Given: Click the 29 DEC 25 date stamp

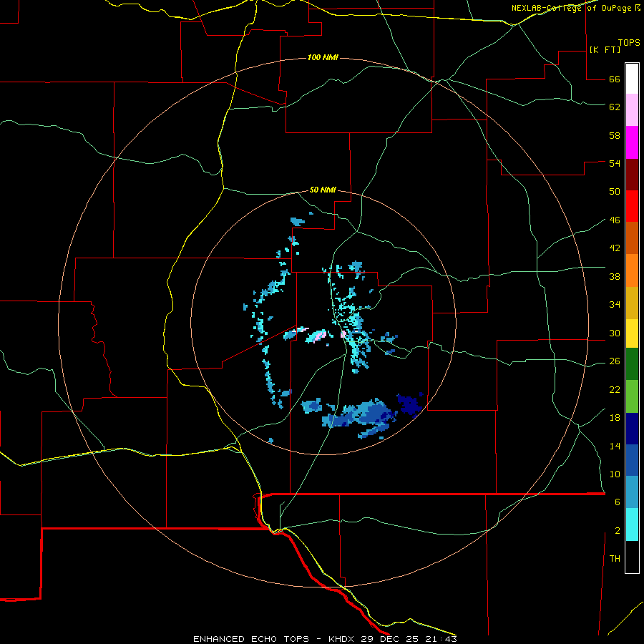Looking at the screenshot, I should tap(391, 639).
